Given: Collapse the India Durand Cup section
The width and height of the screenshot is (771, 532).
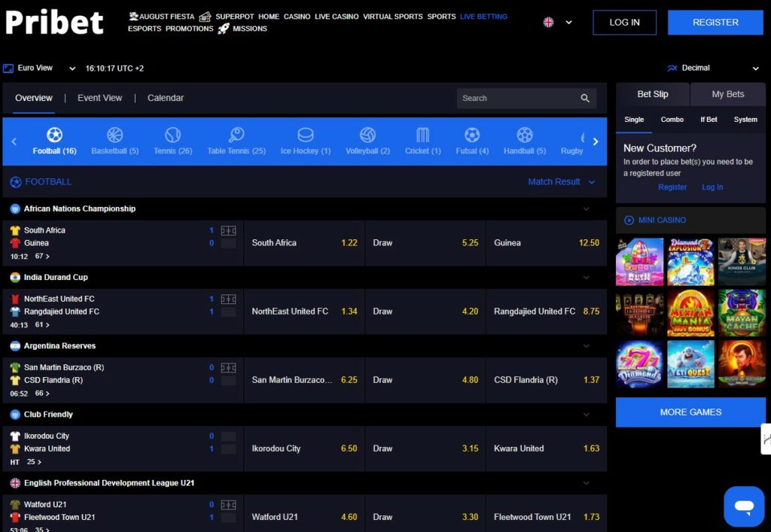Looking at the screenshot, I should tap(586, 278).
